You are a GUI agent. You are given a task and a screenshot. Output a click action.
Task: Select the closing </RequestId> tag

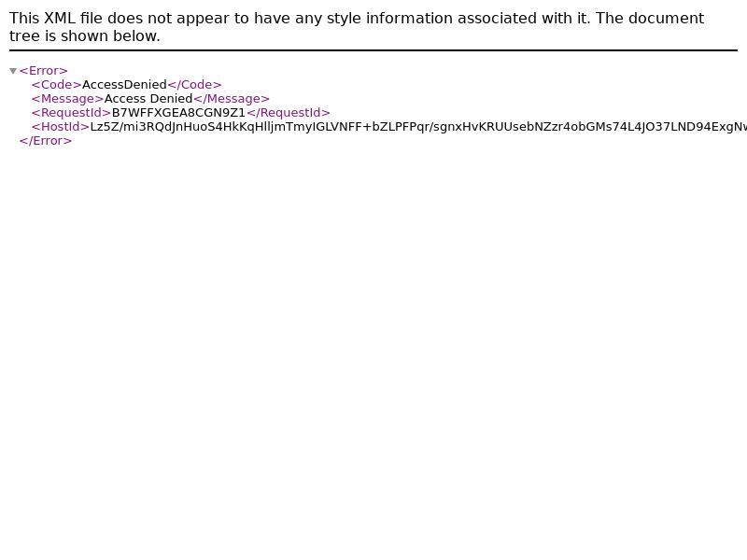tap(288, 113)
